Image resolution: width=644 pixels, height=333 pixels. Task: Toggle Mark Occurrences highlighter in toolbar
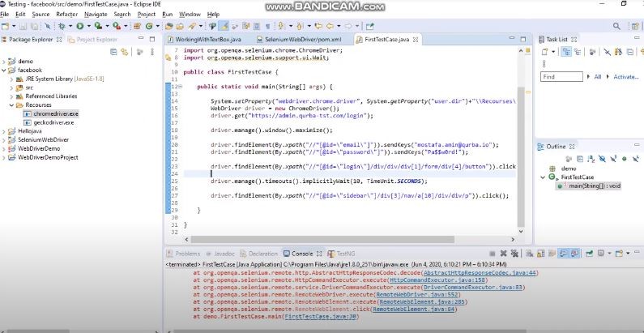[224, 26]
